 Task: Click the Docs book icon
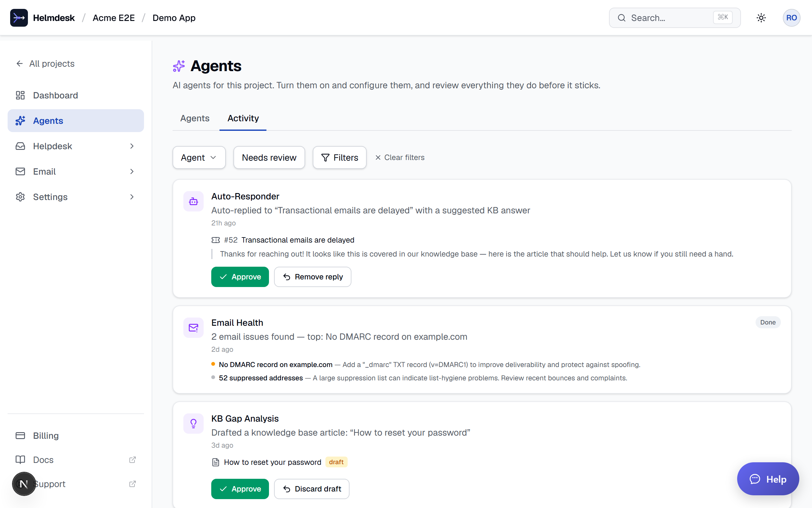coord(20,460)
